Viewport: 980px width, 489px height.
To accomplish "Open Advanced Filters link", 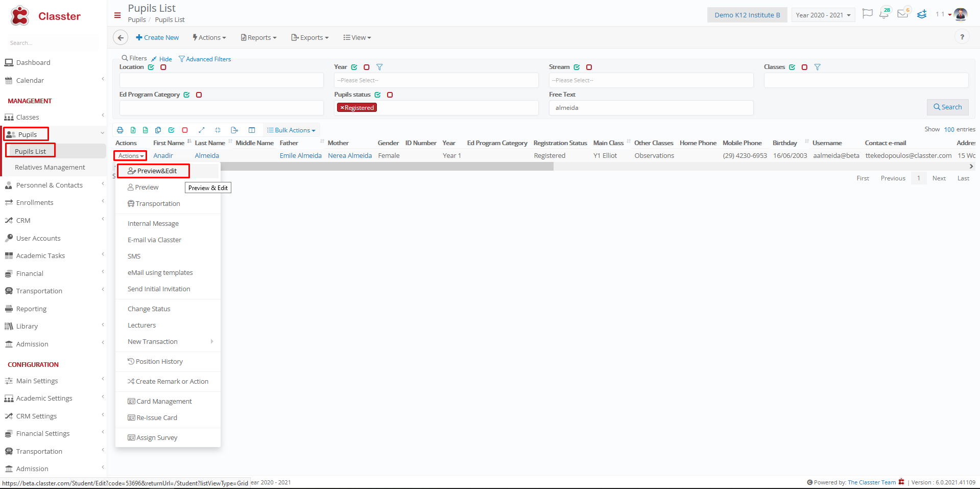I will (205, 59).
